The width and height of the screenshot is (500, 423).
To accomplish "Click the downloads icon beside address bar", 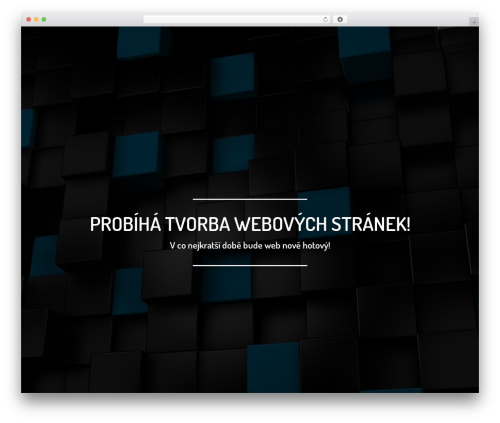I will (x=340, y=19).
